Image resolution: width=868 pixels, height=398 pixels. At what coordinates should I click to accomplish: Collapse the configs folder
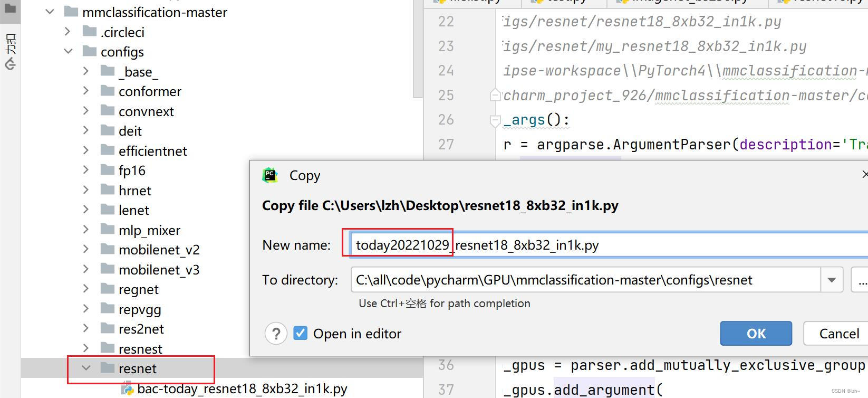coord(68,52)
